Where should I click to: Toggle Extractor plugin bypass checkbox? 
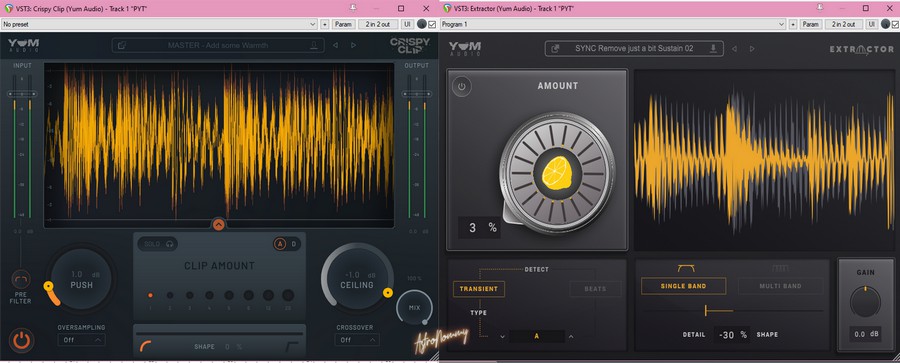(895, 24)
